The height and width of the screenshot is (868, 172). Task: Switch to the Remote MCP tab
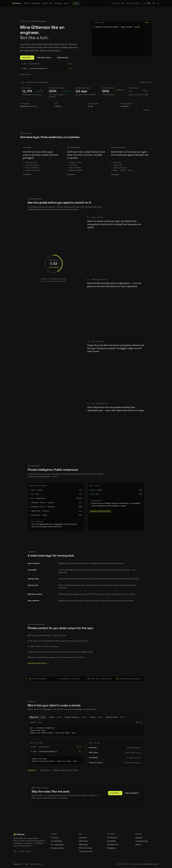click(115, 717)
